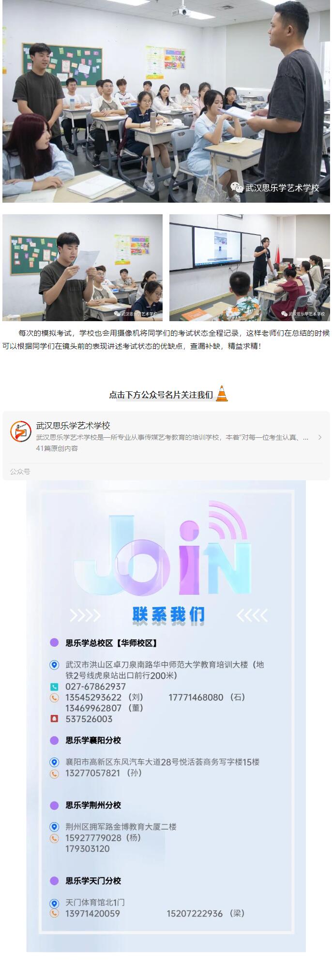This screenshot has height=980, width=332.
Task: Click the phone number 17771468080
Action: [196, 698]
